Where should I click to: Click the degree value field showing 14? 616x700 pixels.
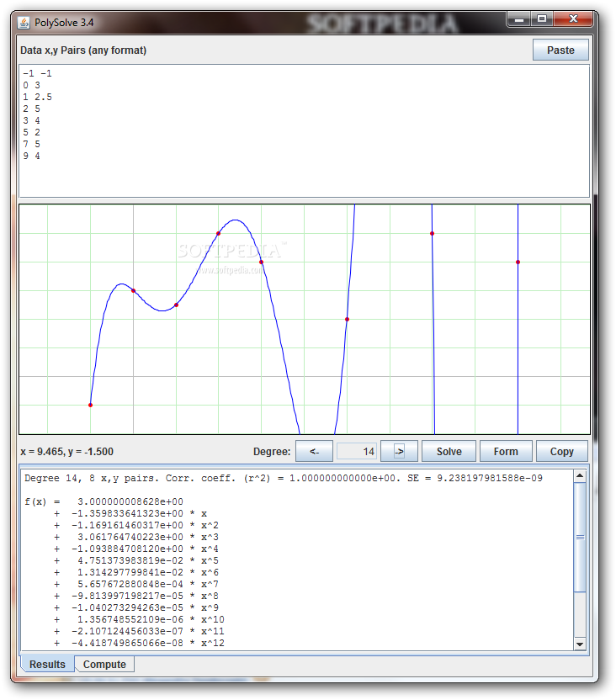pyautogui.click(x=357, y=451)
